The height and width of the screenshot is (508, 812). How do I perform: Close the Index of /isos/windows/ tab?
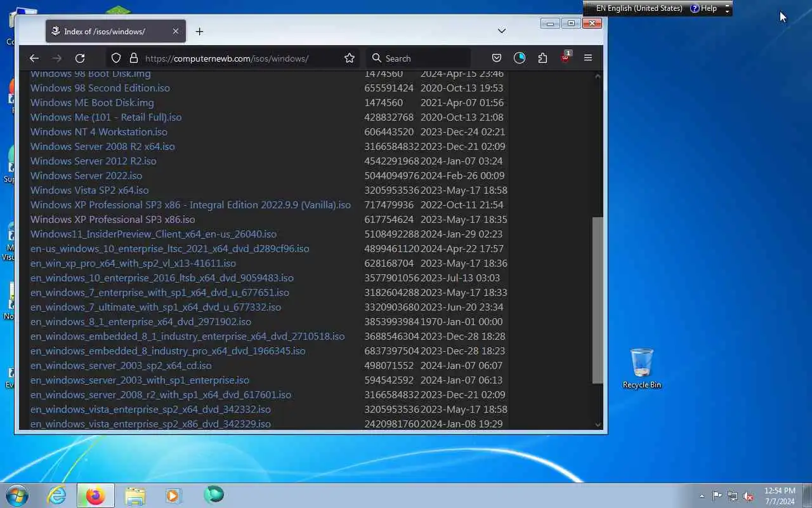click(176, 31)
